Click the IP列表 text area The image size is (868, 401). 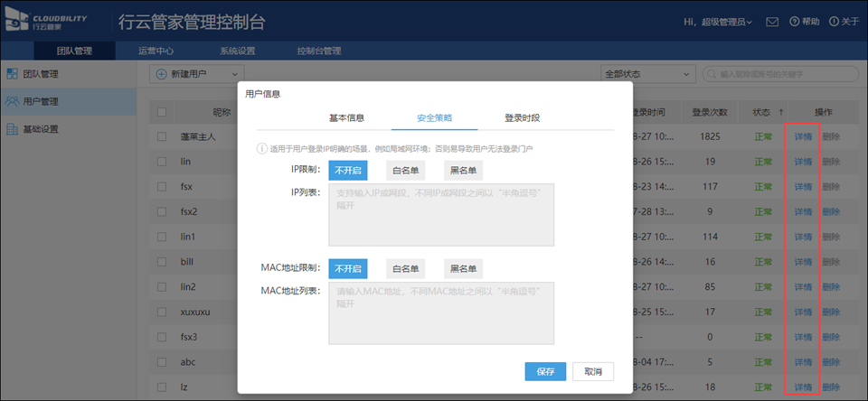click(441, 214)
